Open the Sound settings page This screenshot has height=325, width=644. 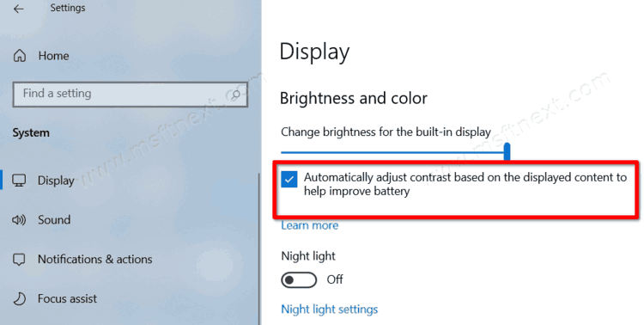[x=54, y=220]
